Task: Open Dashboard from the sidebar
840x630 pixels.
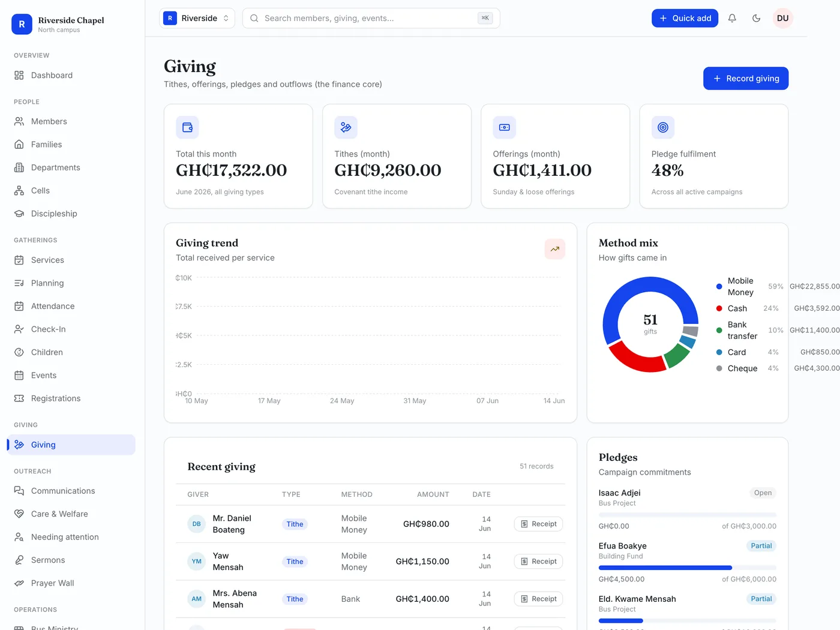Action: click(x=71, y=75)
